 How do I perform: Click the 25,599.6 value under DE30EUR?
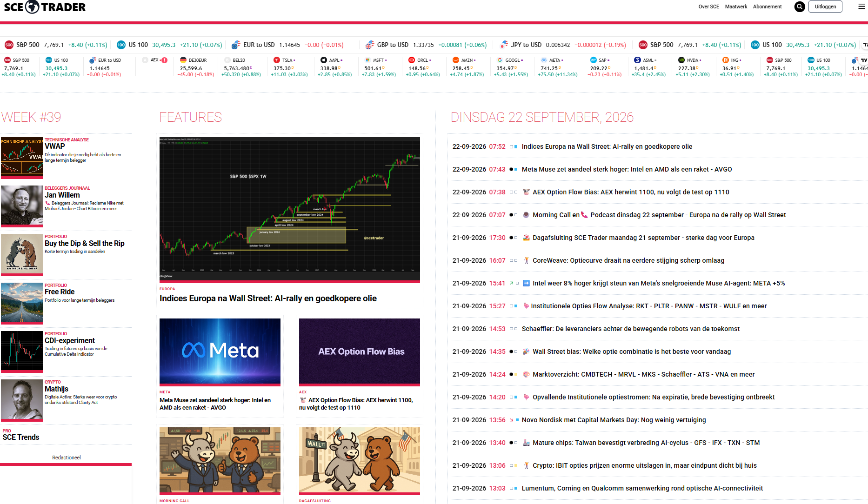click(191, 68)
